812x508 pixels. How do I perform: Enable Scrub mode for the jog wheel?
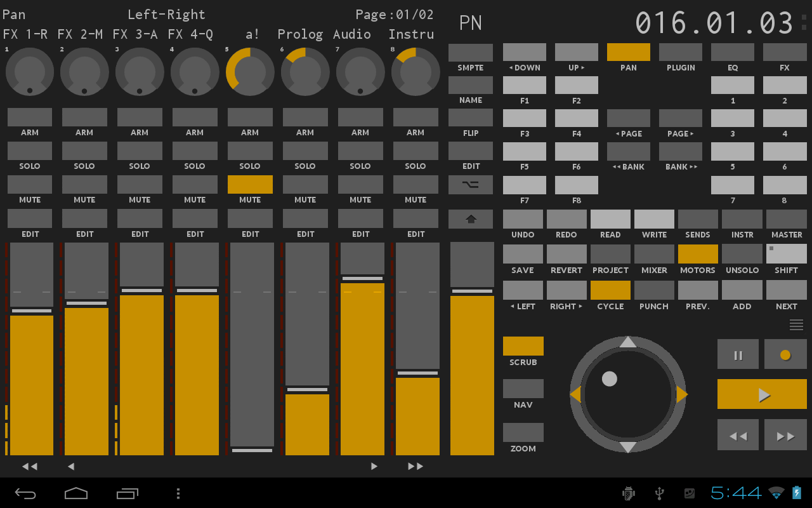tap(523, 345)
